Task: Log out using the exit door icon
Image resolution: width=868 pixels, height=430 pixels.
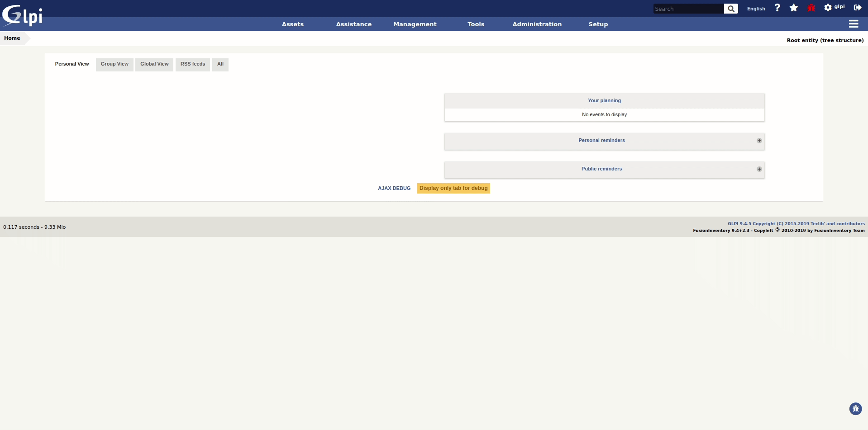Action: point(858,8)
